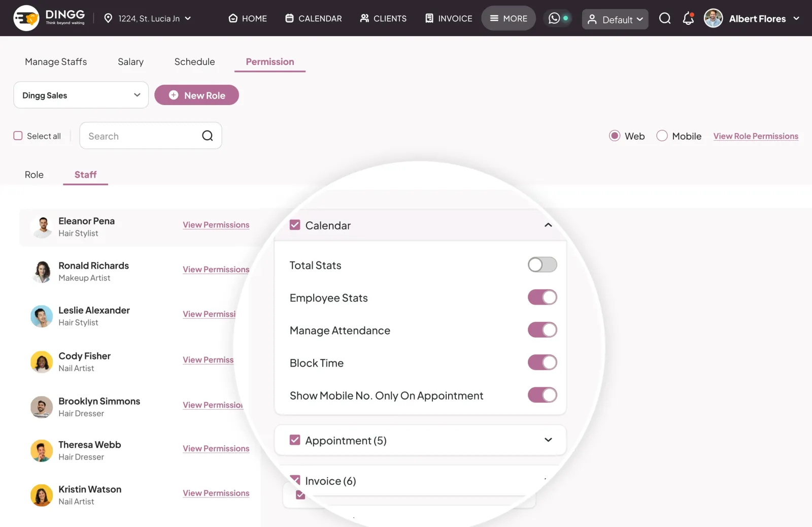
Task: Click the location pin icon
Action: point(108,18)
